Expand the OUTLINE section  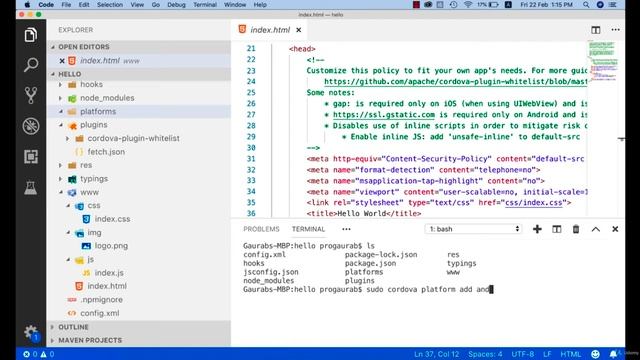point(138,327)
